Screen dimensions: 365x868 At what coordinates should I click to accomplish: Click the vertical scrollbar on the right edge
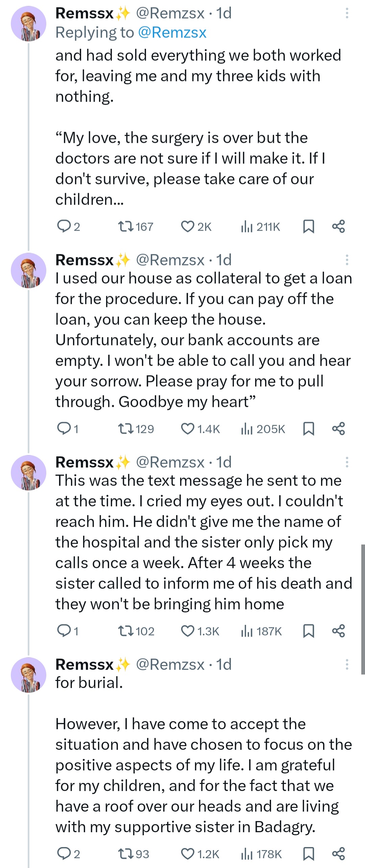pos(363,609)
